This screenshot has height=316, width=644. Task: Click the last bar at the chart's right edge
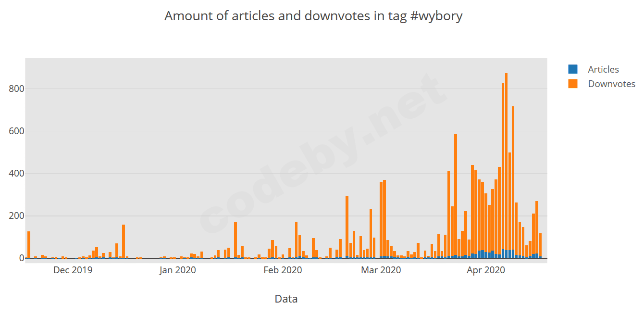click(540, 245)
